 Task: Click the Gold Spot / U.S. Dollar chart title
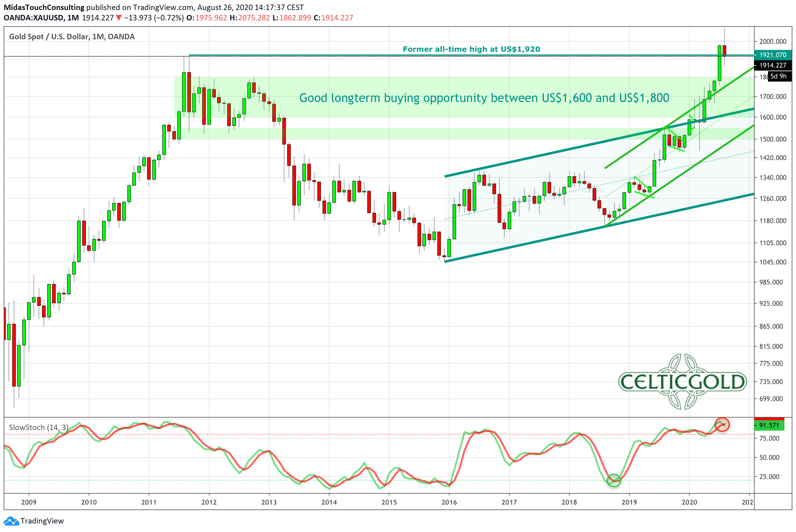[x=72, y=37]
